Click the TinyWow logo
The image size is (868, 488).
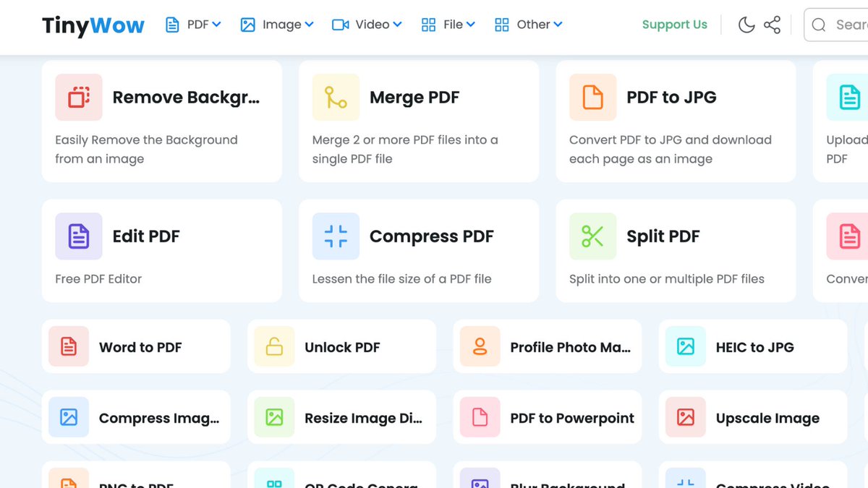(93, 25)
